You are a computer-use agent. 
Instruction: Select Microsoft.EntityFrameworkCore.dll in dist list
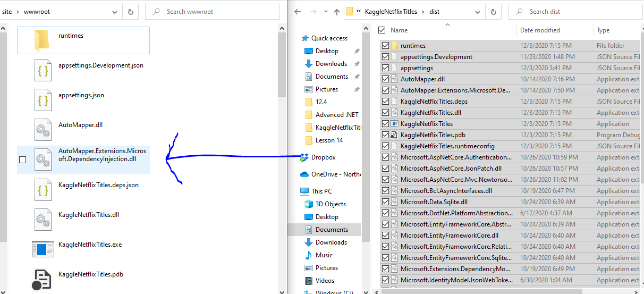(x=450, y=236)
